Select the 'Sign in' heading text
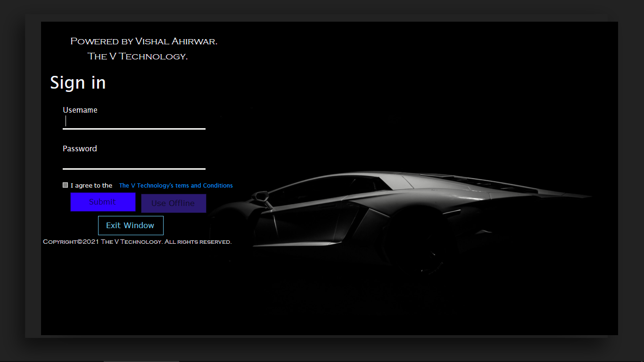The height and width of the screenshot is (362, 644). coord(78,83)
